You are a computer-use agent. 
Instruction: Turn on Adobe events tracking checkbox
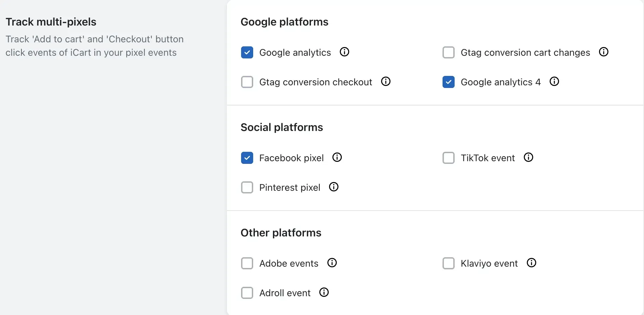coord(247,263)
